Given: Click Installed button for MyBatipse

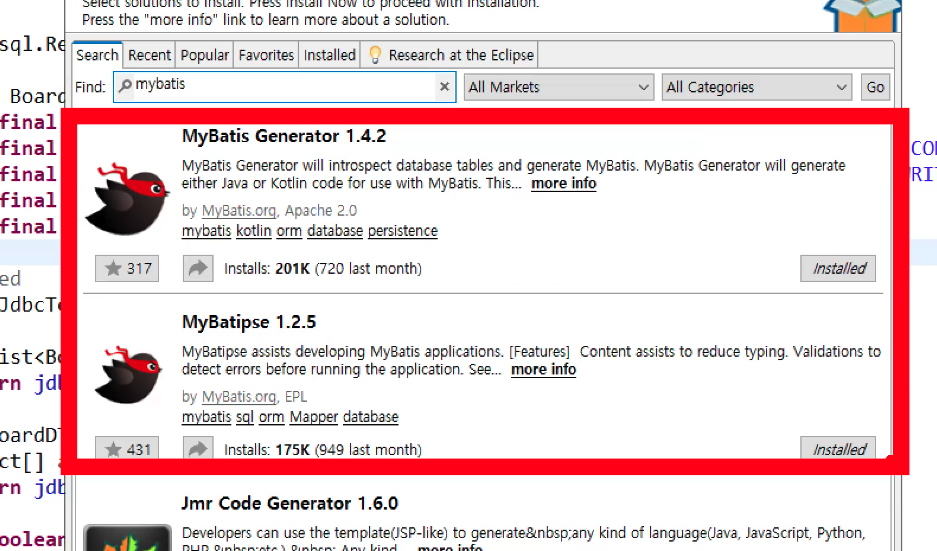Looking at the screenshot, I should point(838,448).
